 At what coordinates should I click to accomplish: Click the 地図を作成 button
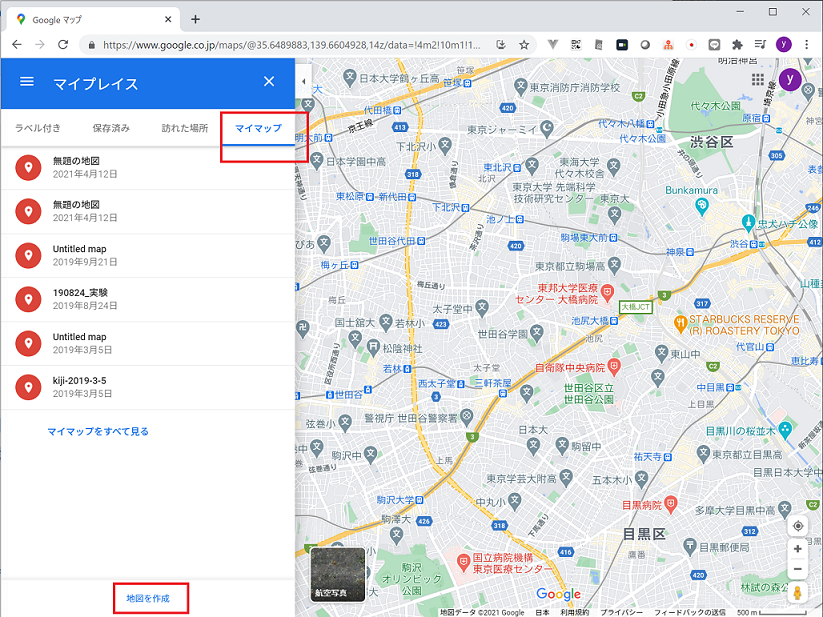point(150,597)
